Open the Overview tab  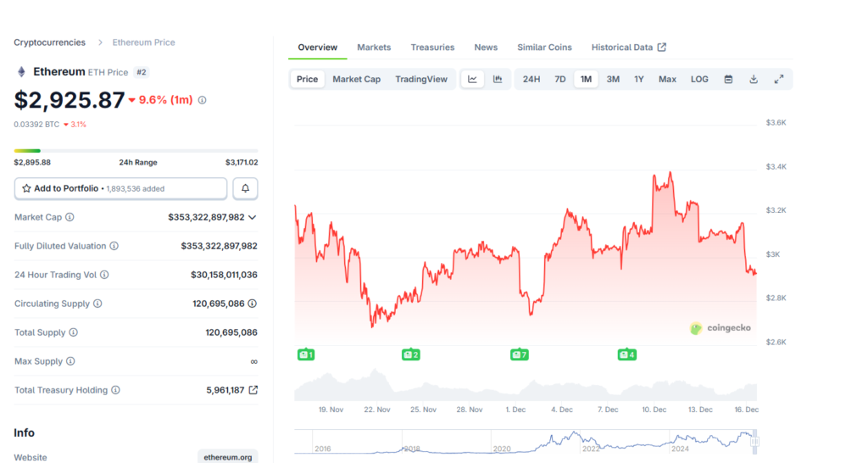[318, 47]
